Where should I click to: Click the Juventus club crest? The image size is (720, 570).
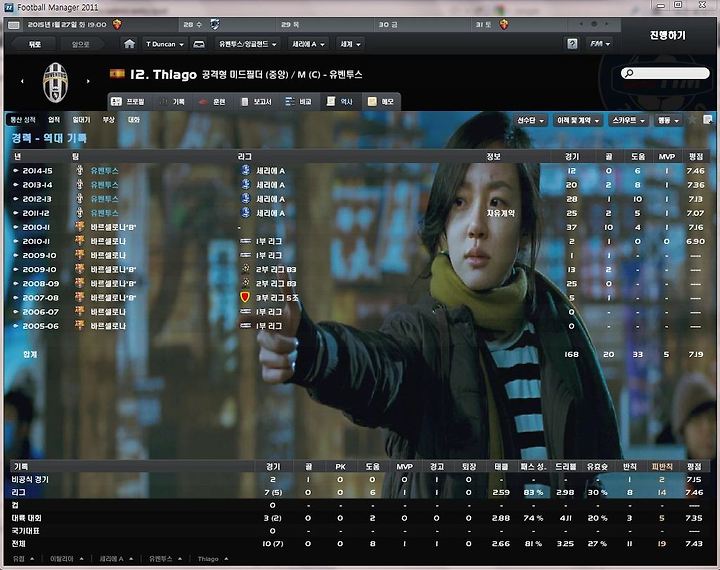pos(55,83)
